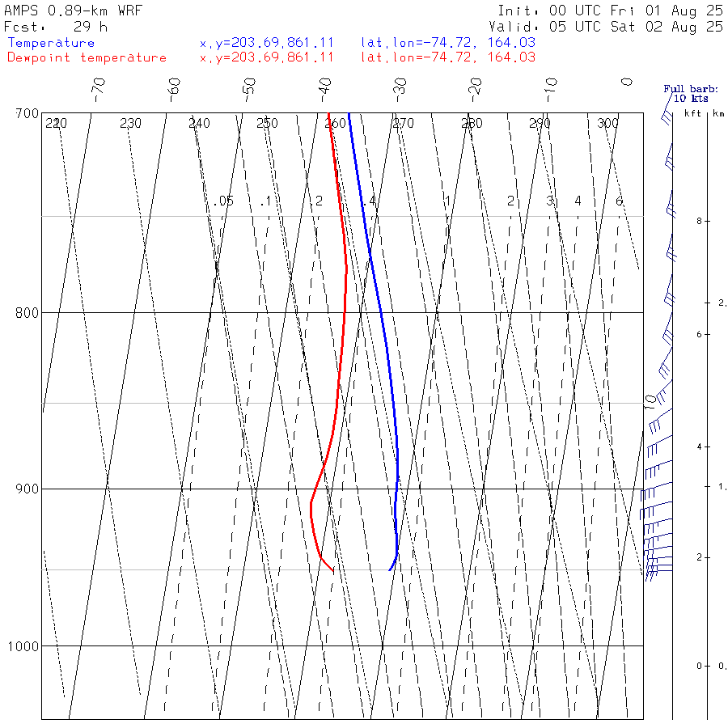Click the 6 kft height tick label
The image size is (728, 728).
click(699, 334)
